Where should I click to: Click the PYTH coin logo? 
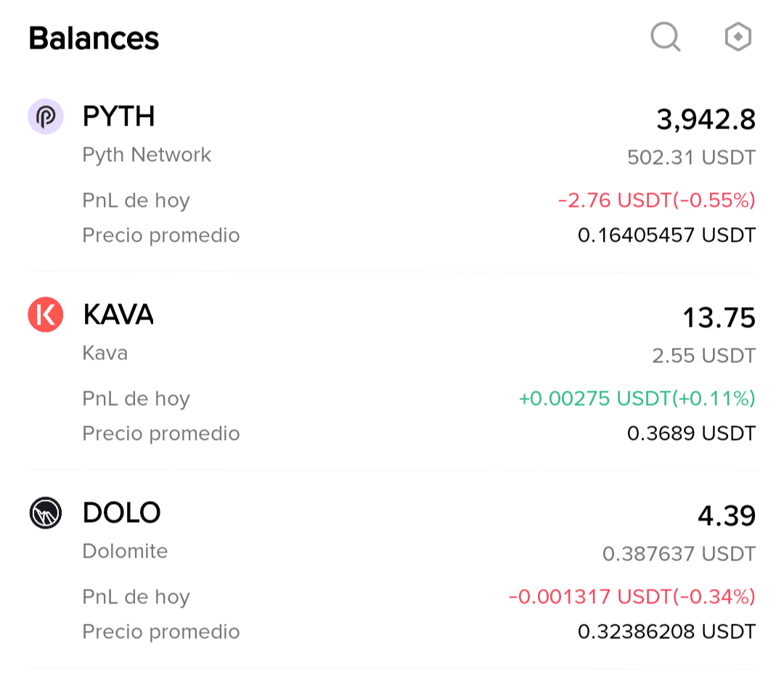46,116
